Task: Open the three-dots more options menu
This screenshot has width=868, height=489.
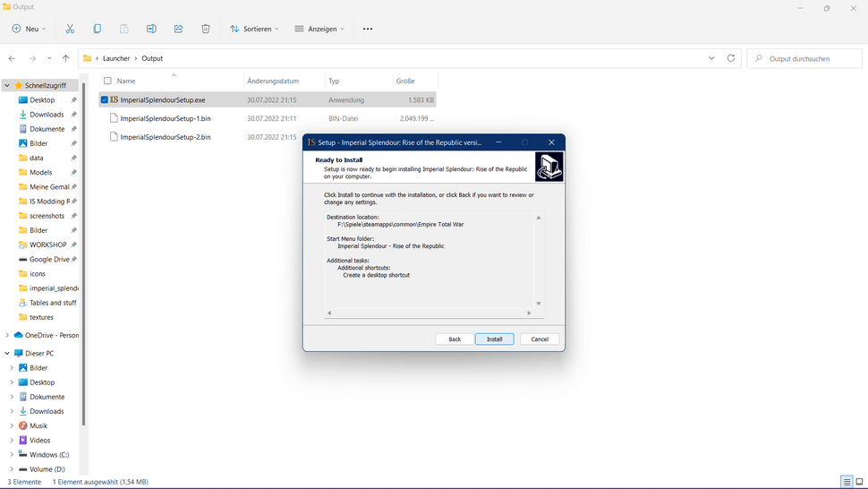Action: tap(367, 29)
